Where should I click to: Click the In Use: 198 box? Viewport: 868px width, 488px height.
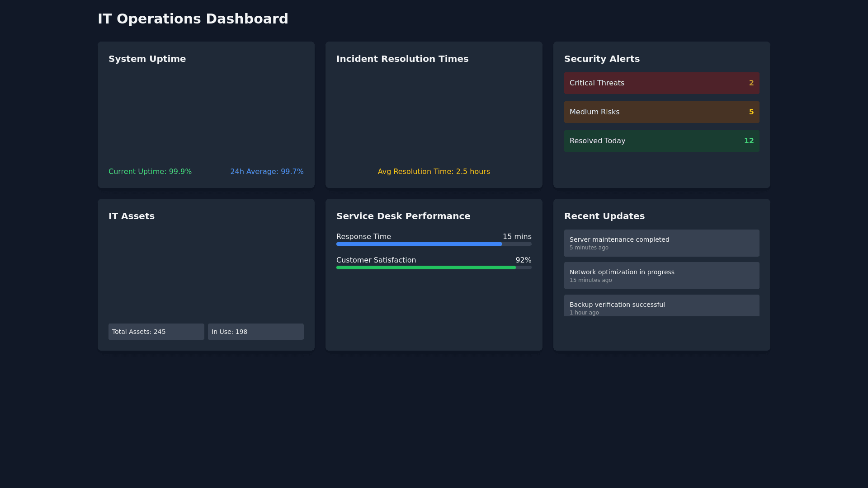[255, 332]
